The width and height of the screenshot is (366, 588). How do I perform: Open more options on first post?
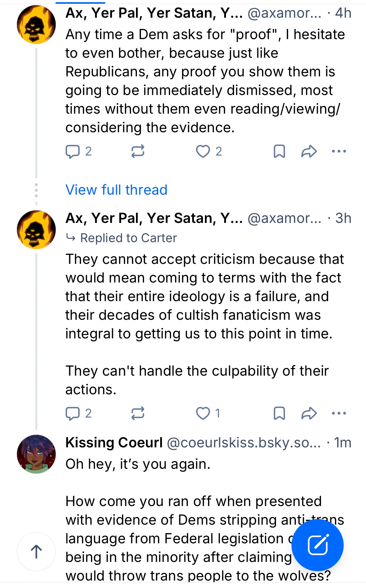339,152
